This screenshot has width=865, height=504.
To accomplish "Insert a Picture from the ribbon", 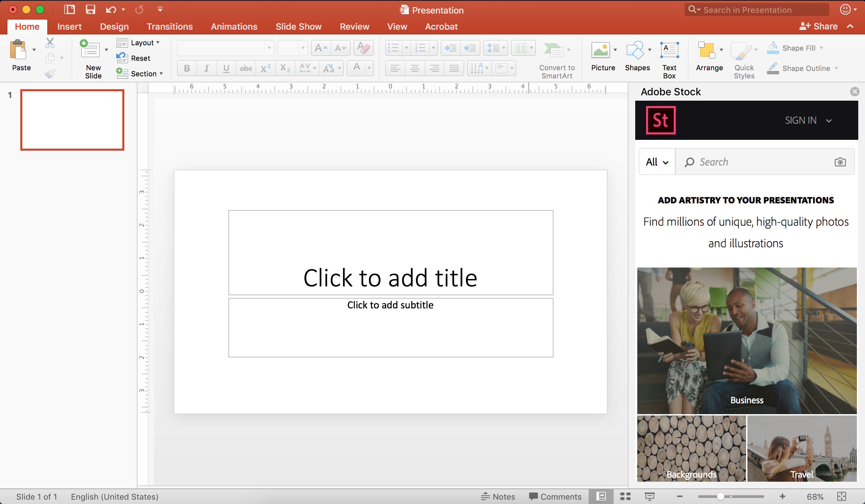I will [600, 50].
